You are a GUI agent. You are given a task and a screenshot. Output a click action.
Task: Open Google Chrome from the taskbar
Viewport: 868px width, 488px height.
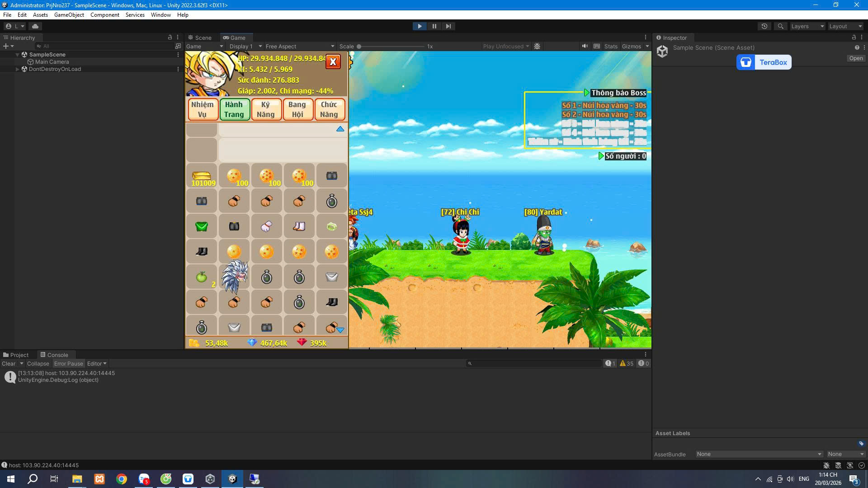pyautogui.click(x=122, y=479)
